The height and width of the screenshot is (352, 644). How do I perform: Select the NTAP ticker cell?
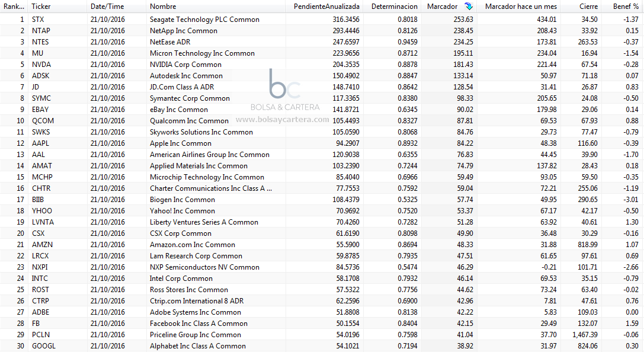point(41,30)
